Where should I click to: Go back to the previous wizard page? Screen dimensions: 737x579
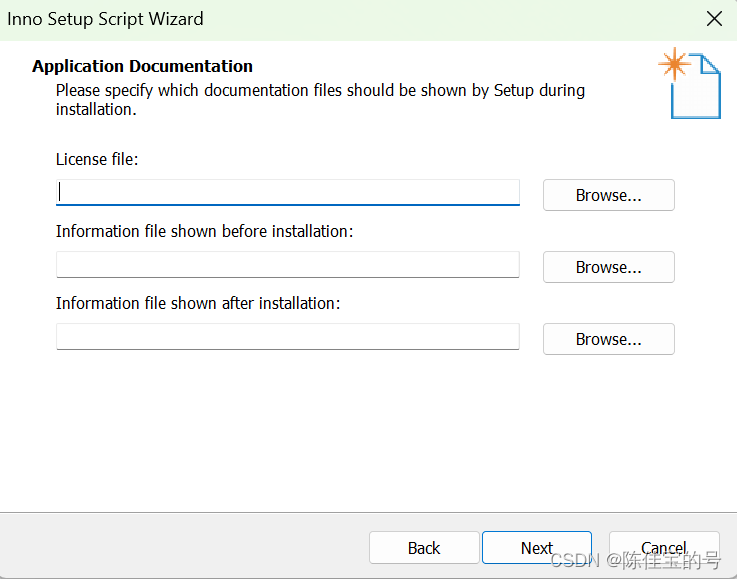[x=424, y=548]
